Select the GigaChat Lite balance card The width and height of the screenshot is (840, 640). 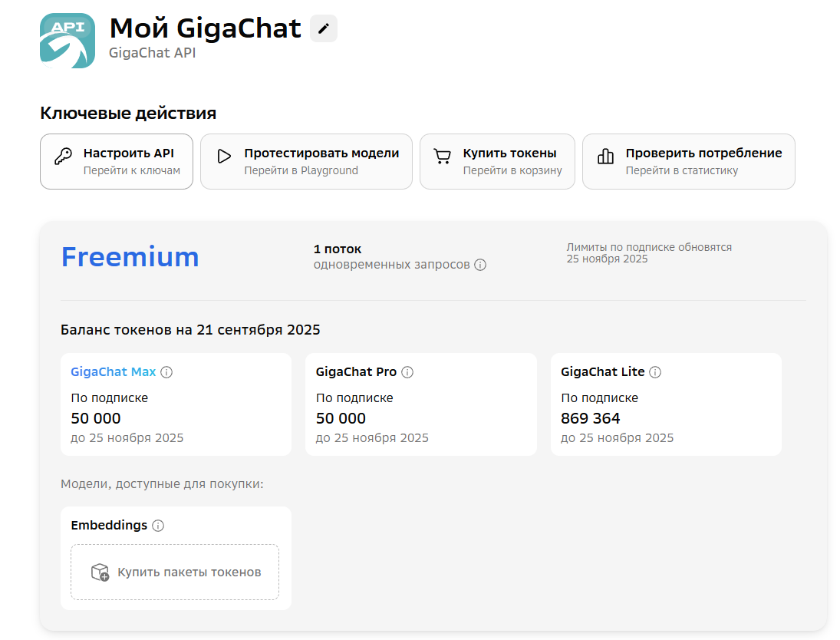(666, 404)
